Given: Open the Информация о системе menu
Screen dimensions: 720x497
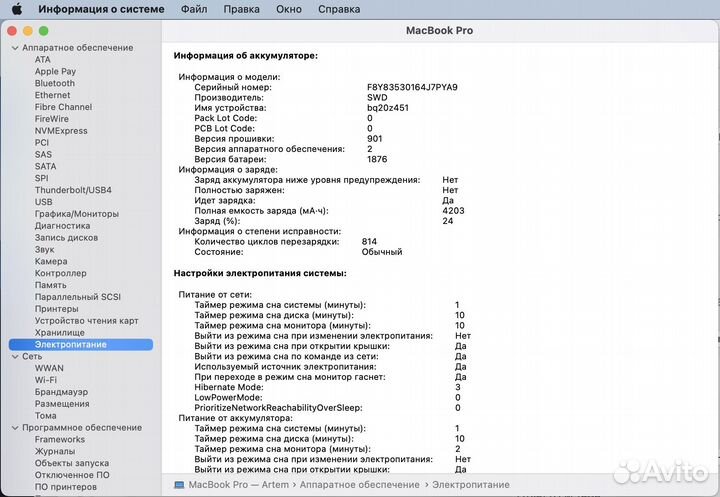Looking at the screenshot, I should pyautogui.click(x=101, y=9).
